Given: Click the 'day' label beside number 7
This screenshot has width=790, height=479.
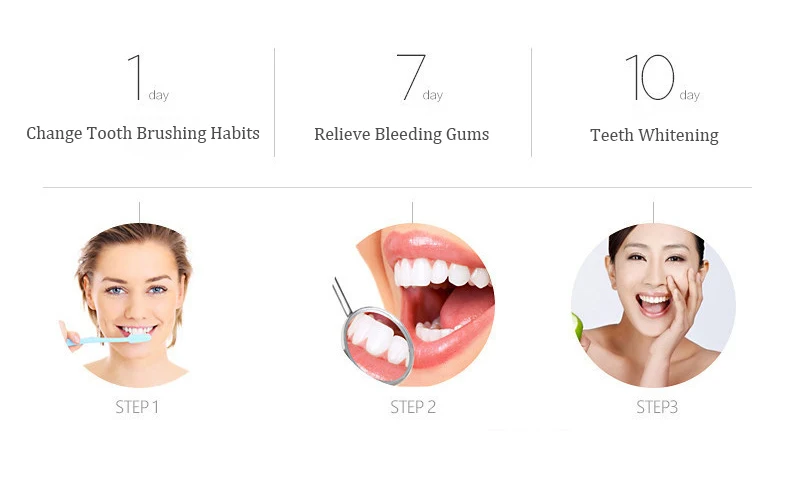Looking at the screenshot, I should 433,95.
